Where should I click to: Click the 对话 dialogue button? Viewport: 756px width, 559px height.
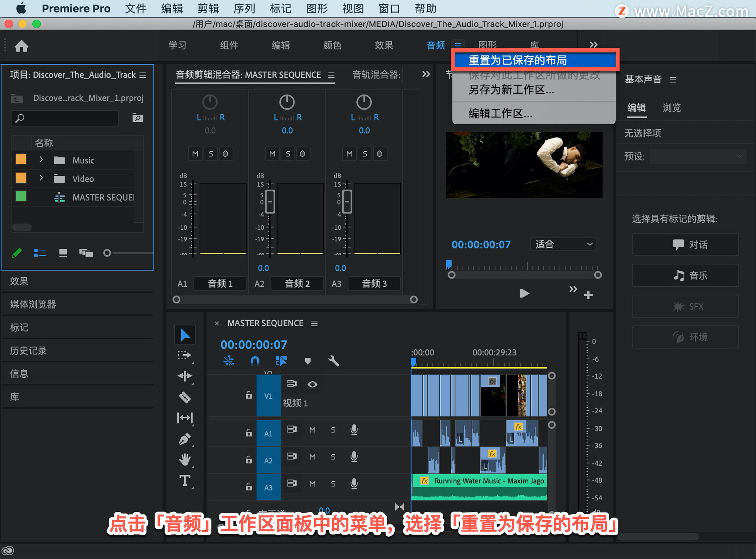click(x=685, y=245)
